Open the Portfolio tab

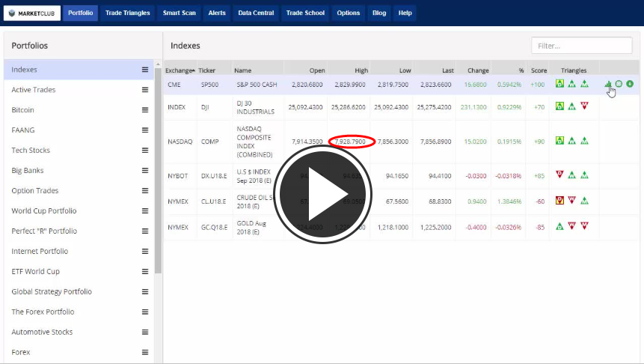pyautogui.click(x=81, y=13)
